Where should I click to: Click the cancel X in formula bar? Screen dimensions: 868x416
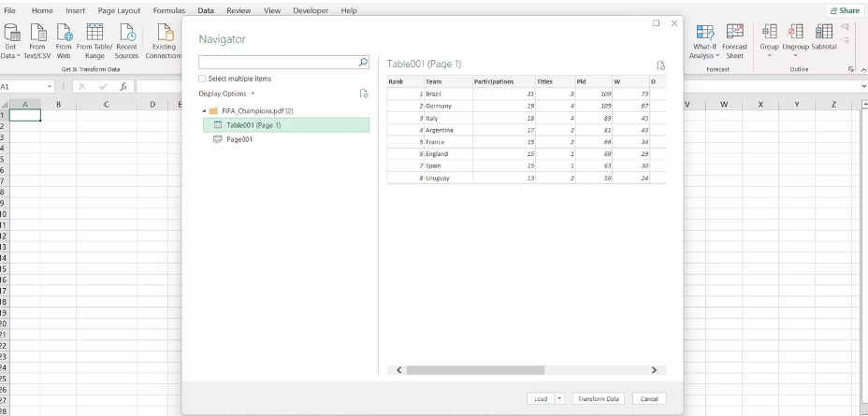pos(82,86)
